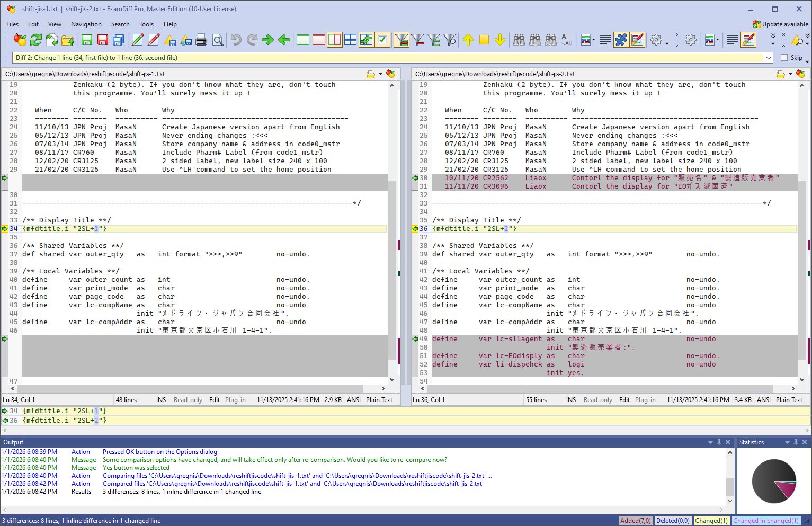Click Plug-in in the right pane status bar
This screenshot has height=526, width=812.
pyautogui.click(x=645, y=400)
